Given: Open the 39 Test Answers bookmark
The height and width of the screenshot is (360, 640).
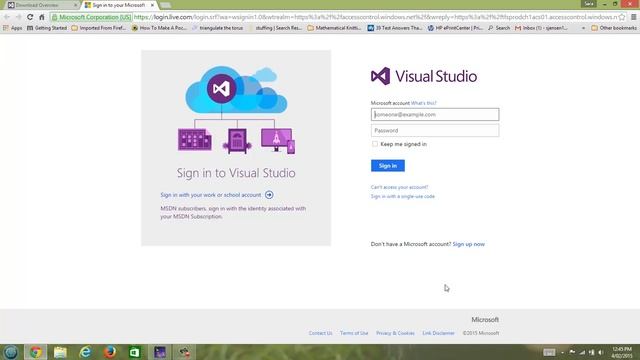Looking at the screenshot, I should click(395, 28).
